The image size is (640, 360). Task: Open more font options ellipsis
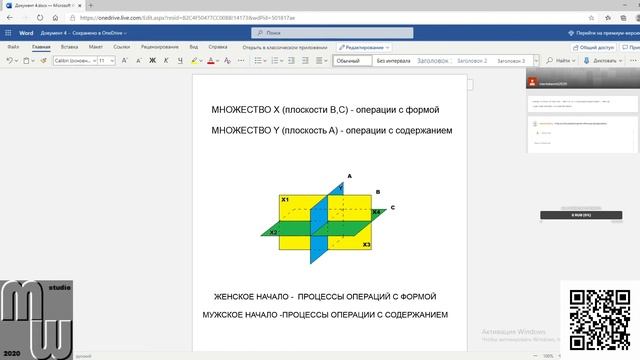(x=241, y=60)
